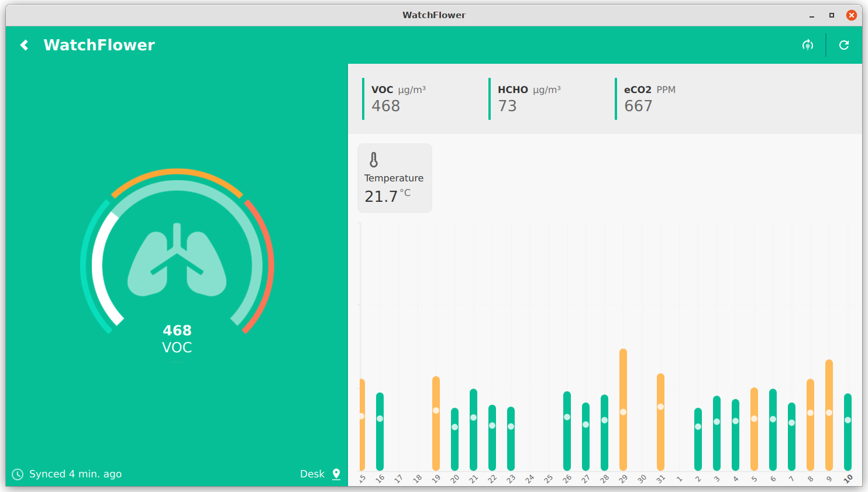Select the chart bar for day 6

(x=773, y=430)
